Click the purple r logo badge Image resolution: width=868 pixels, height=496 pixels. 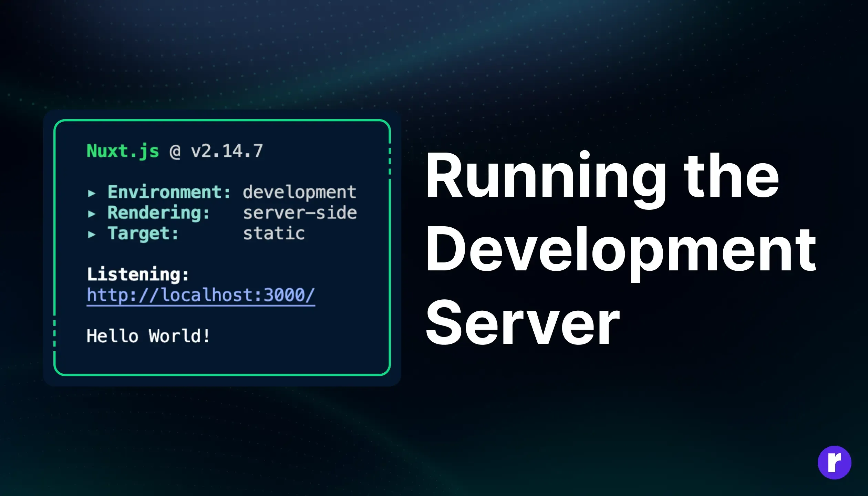click(834, 463)
